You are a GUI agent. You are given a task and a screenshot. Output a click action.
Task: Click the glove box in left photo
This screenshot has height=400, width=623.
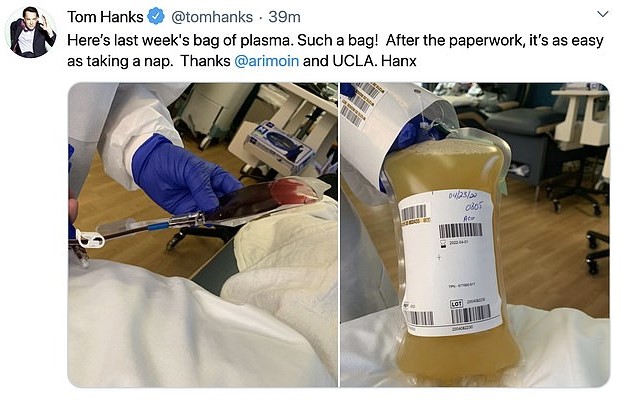pyautogui.click(x=279, y=147)
